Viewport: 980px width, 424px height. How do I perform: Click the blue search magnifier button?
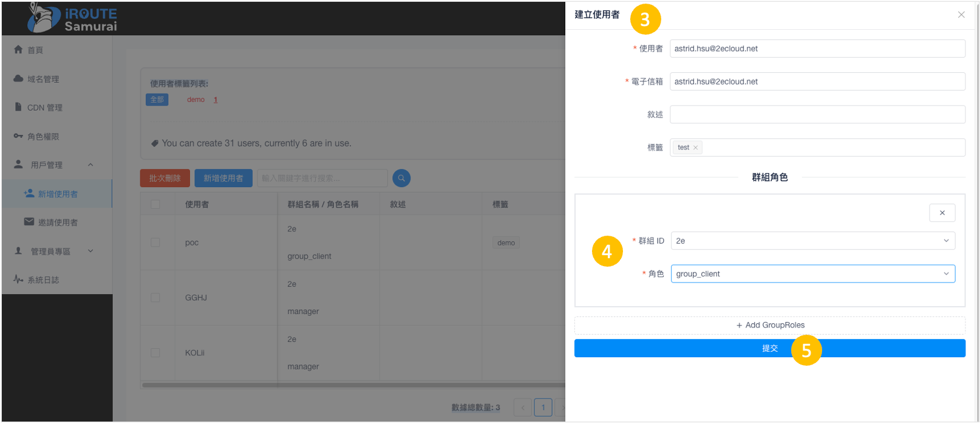point(401,178)
